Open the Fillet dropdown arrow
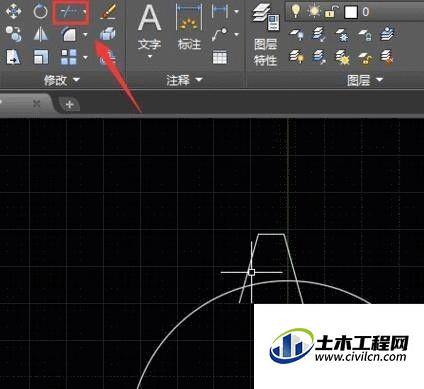This screenshot has height=389, width=424. (x=85, y=35)
